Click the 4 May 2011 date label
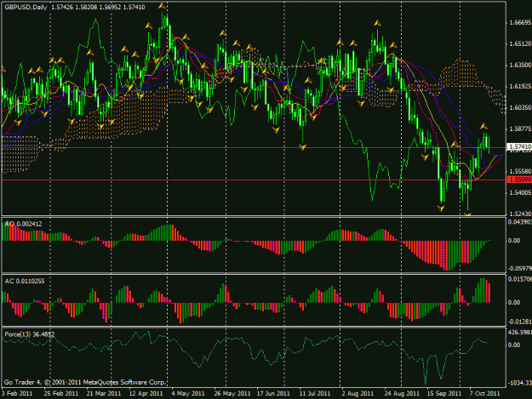 click(188, 393)
